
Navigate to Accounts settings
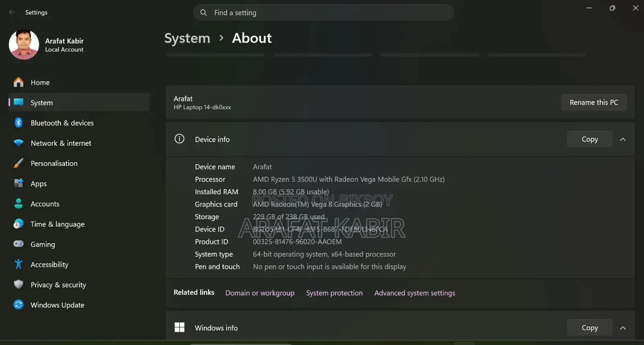click(79, 204)
